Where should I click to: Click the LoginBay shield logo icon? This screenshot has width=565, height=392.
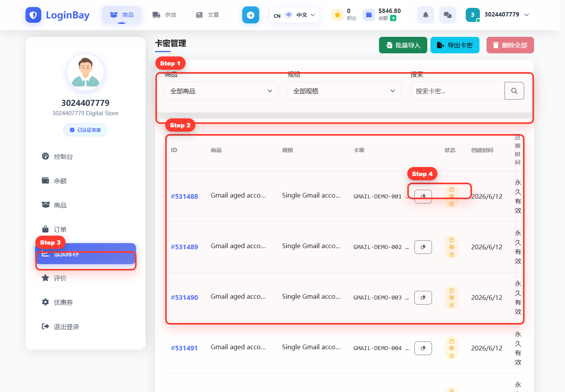33,15
